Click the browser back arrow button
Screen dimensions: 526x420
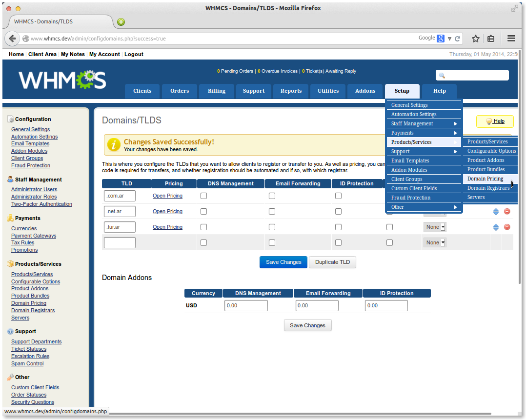12,39
